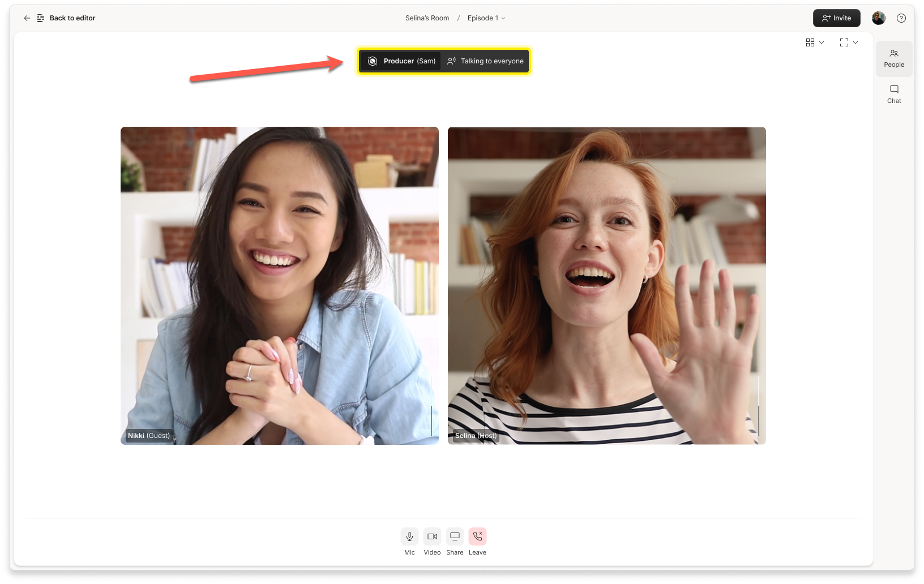Select Nikki (Guest) video tile
The width and height of the screenshot is (924, 584).
point(279,285)
